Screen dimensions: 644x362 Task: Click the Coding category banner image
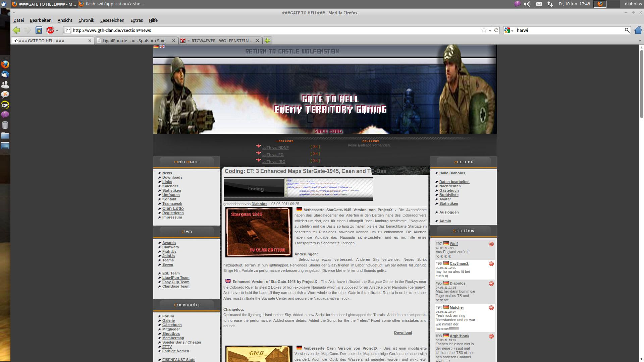point(298,189)
